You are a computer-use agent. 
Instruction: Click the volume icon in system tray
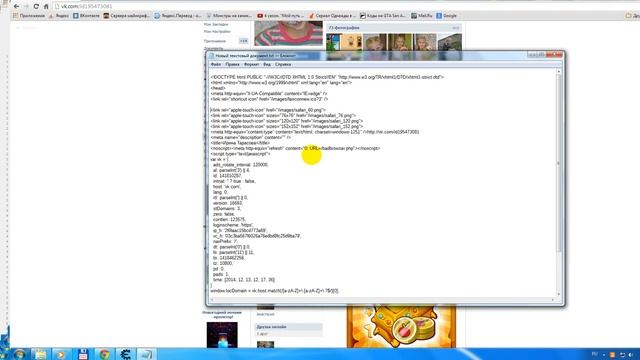[631, 355]
